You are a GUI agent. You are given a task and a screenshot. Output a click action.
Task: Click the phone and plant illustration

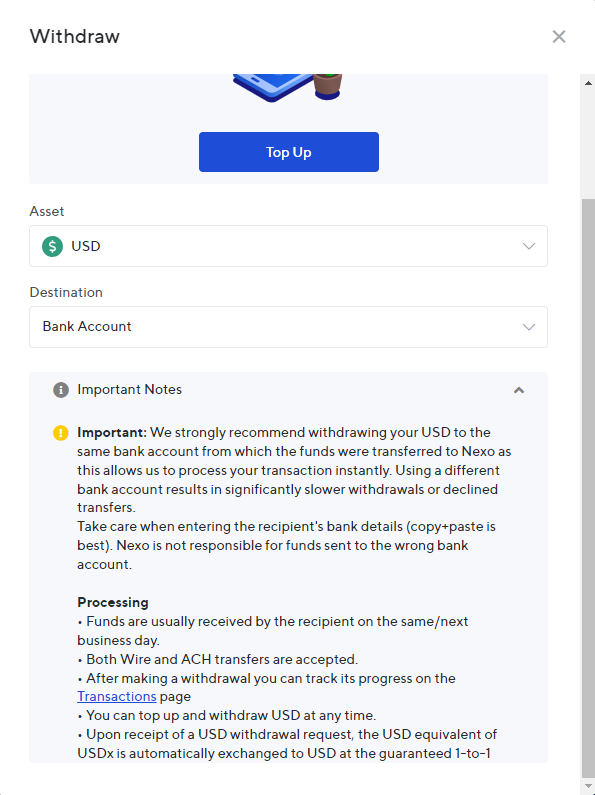[288, 88]
